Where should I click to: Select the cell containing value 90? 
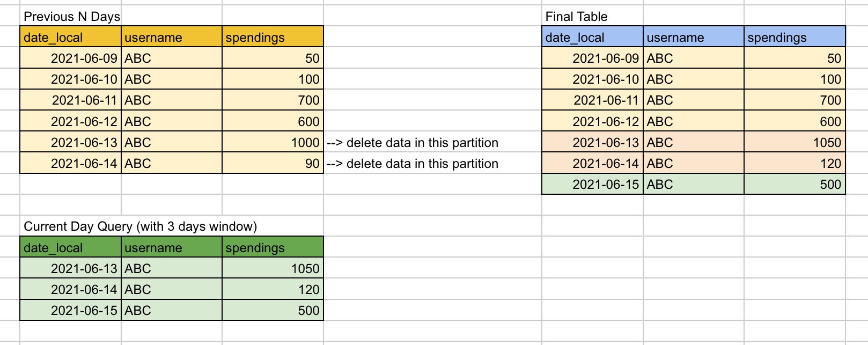pos(273,163)
